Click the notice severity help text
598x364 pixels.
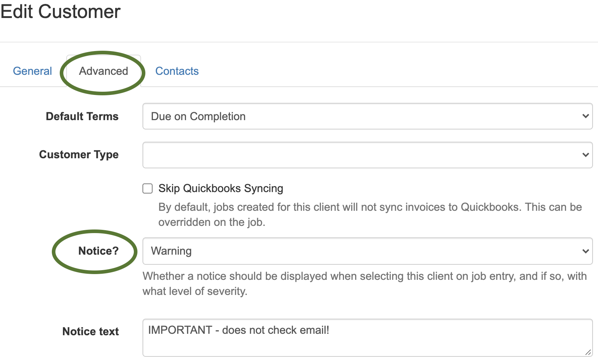tap(364, 283)
